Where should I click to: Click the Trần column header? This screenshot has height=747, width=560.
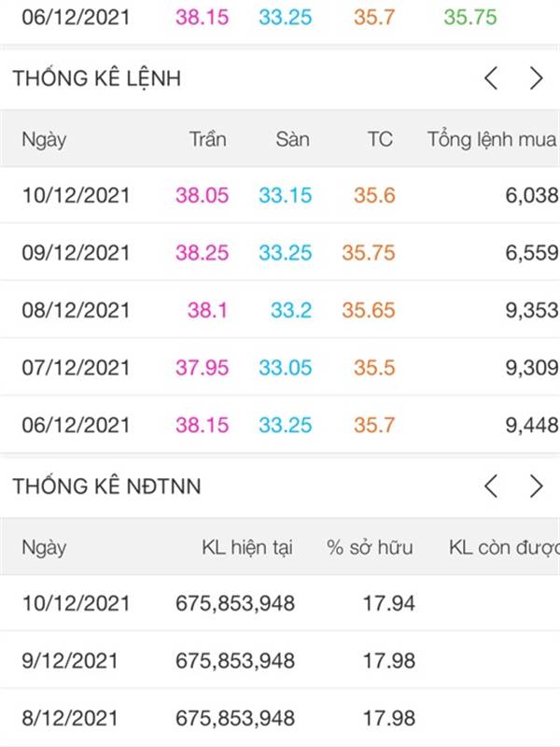208,140
